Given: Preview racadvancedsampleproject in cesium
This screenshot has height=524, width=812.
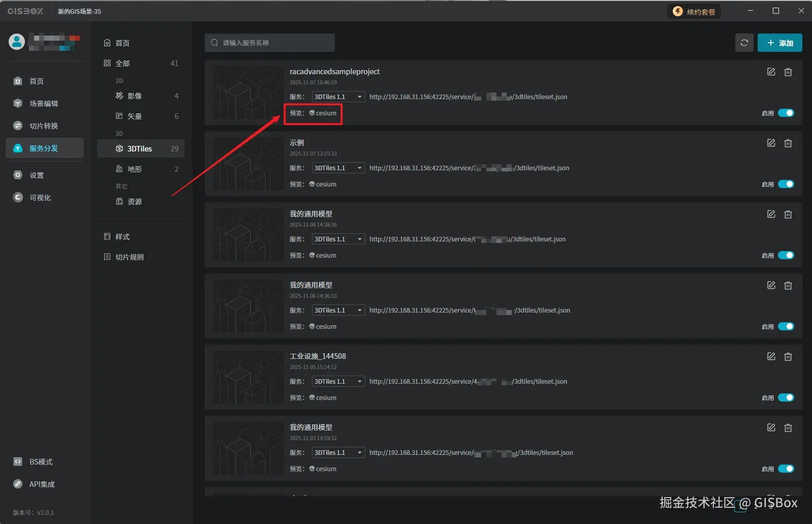Looking at the screenshot, I should pyautogui.click(x=323, y=113).
